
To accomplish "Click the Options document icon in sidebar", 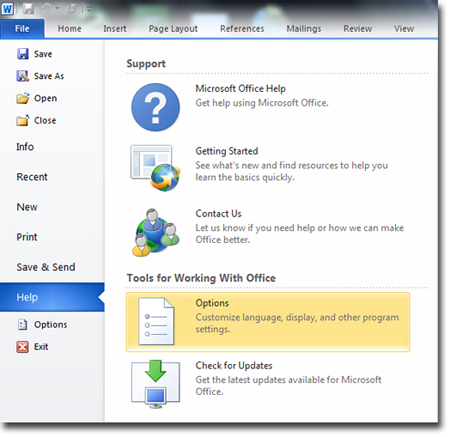I will (22, 325).
